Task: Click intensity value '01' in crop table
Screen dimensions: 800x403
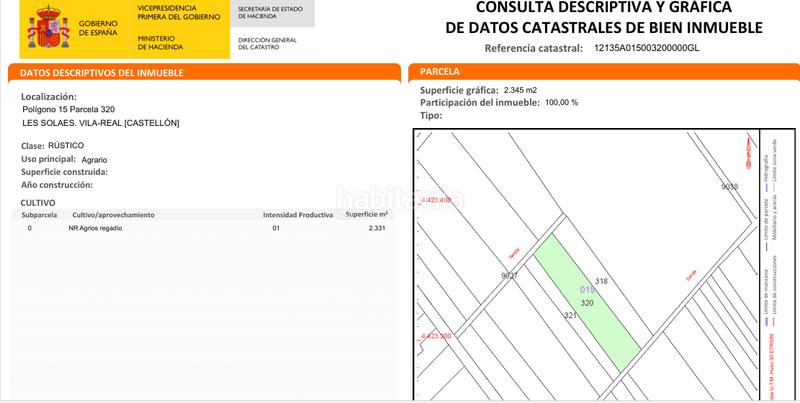Action: point(276,228)
